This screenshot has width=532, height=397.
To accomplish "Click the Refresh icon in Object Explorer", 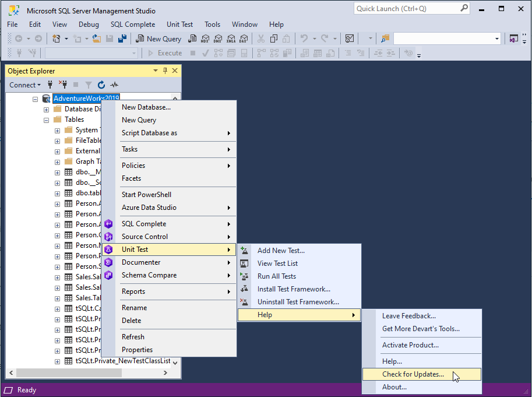I will pyautogui.click(x=101, y=85).
